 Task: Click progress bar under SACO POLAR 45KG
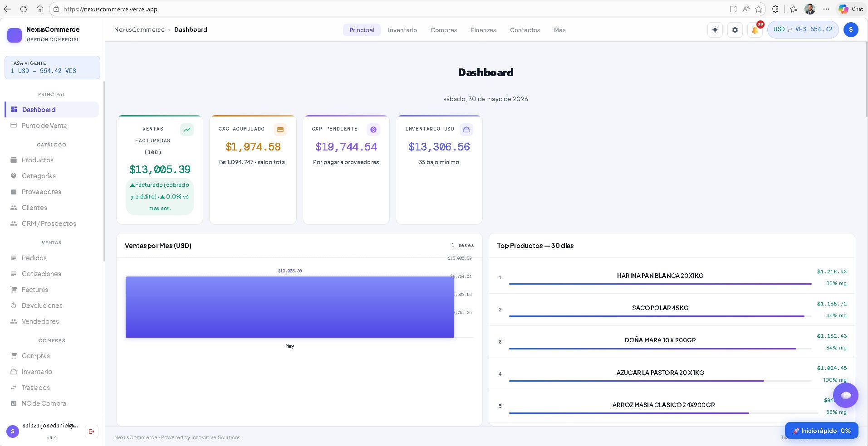point(660,316)
